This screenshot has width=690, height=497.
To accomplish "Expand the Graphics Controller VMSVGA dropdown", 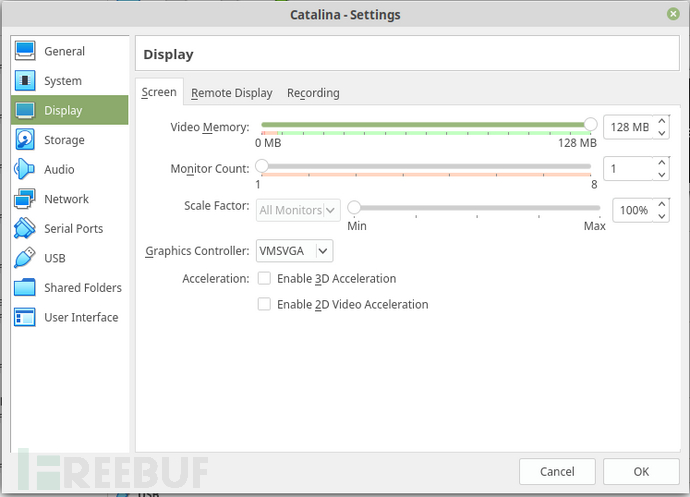I will (x=294, y=251).
